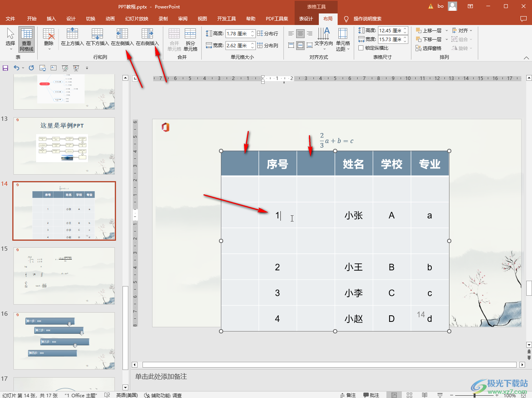The image size is (532, 398).
Task: Enable Lock Aspect Ratio (锁定纵横比) checkbox
Action: click(x=361, y=48)
